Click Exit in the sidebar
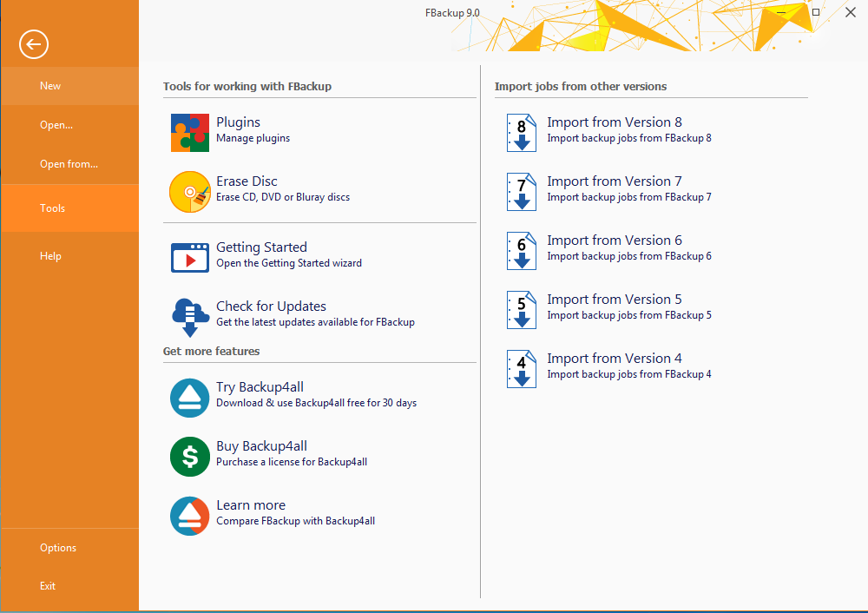The height and width of the screenshot is (613, 868). tap(69, 586)
